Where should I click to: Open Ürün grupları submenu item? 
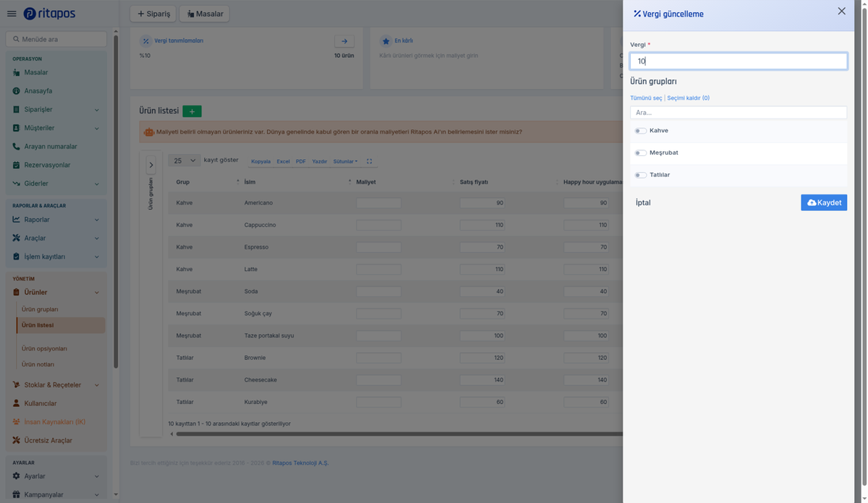pos(40,309)
